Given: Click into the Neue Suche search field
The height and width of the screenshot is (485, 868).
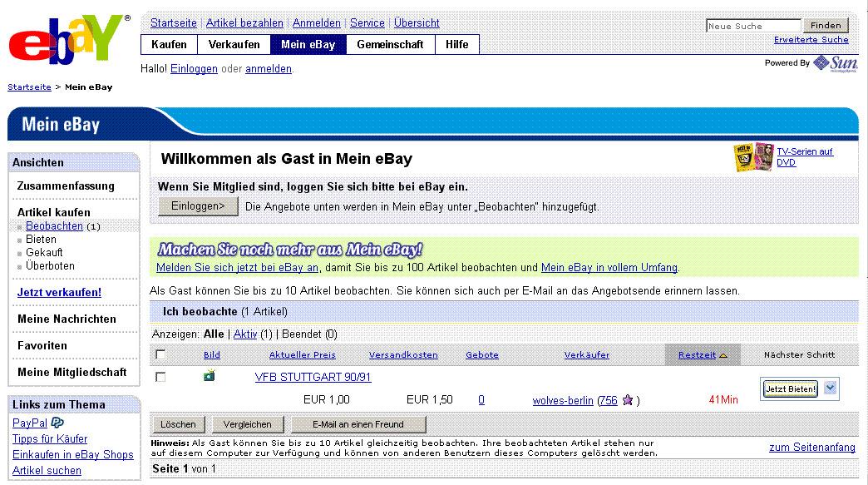Looking at the screenshot, I should (752, 26).
